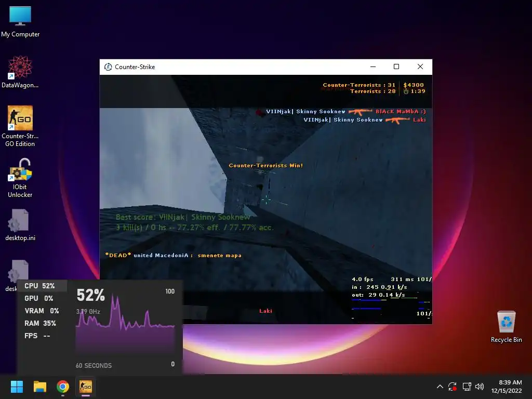Click the AK-47 icon beside BlAcK MaMbA
The width and height of the screenshot is (532, 399).
360,112
